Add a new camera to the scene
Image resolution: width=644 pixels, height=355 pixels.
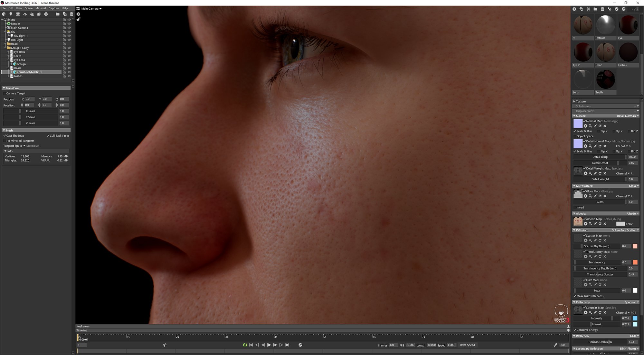click(x=18, y=14)
